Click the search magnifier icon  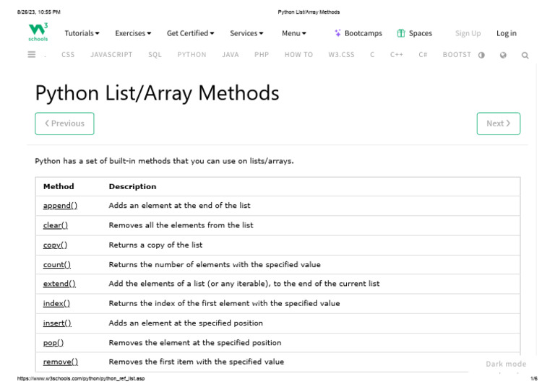pyautogui.click(x=525, y=55)
